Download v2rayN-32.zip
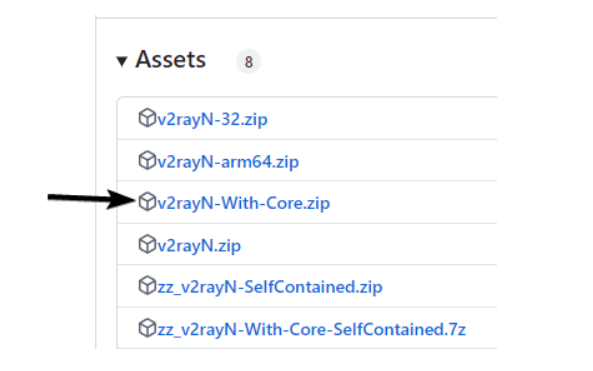 (213, 120)
